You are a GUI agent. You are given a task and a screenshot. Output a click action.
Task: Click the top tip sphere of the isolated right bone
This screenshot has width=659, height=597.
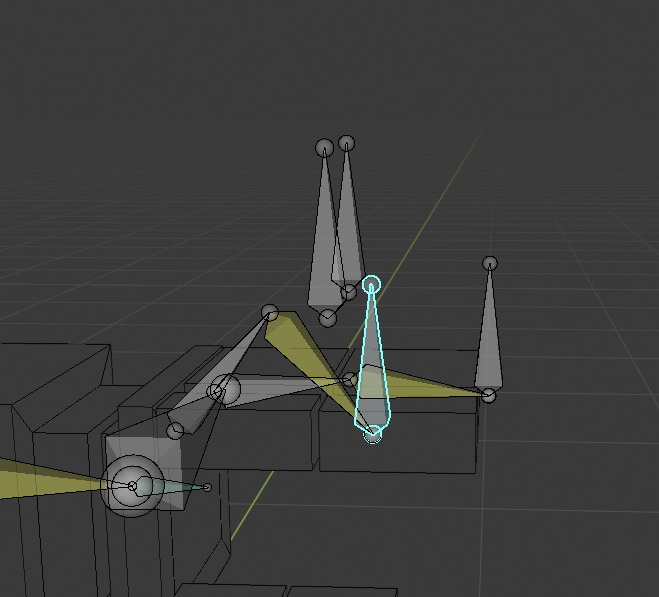click(490, 264)
